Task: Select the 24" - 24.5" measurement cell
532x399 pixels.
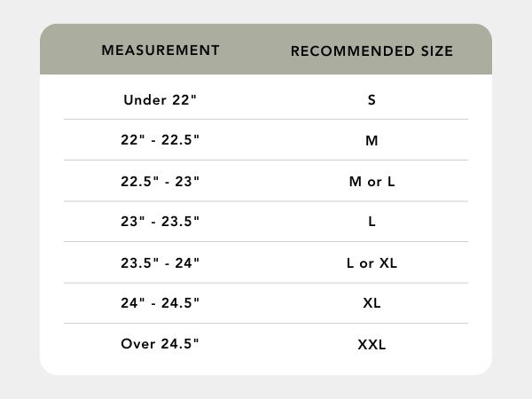Action: [160, 303]
